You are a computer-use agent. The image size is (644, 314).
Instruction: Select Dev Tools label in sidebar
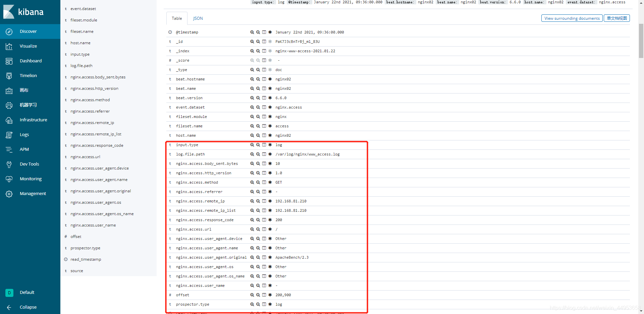[30, 164]
